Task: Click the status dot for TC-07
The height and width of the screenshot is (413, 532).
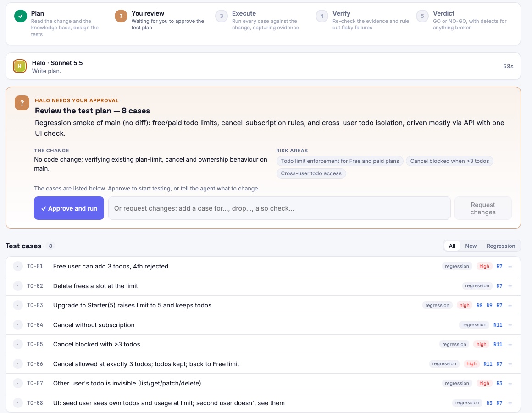Action: coord(17,383)
